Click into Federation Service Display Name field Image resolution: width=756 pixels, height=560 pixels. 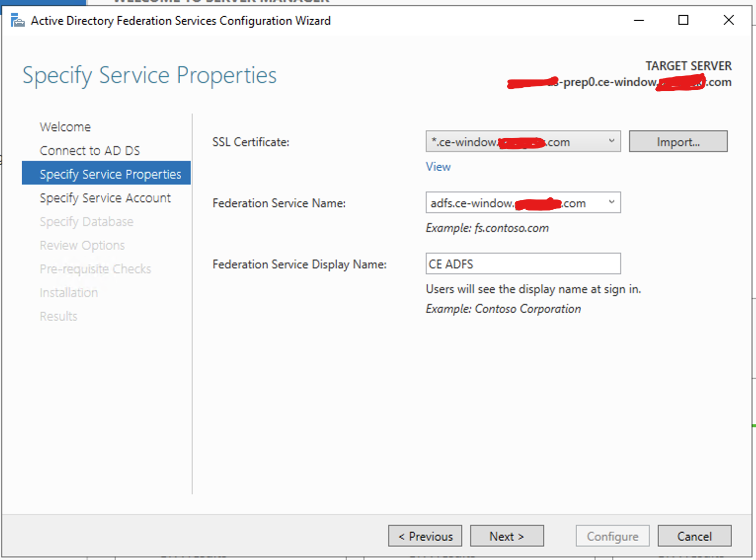tap(523, 264)
